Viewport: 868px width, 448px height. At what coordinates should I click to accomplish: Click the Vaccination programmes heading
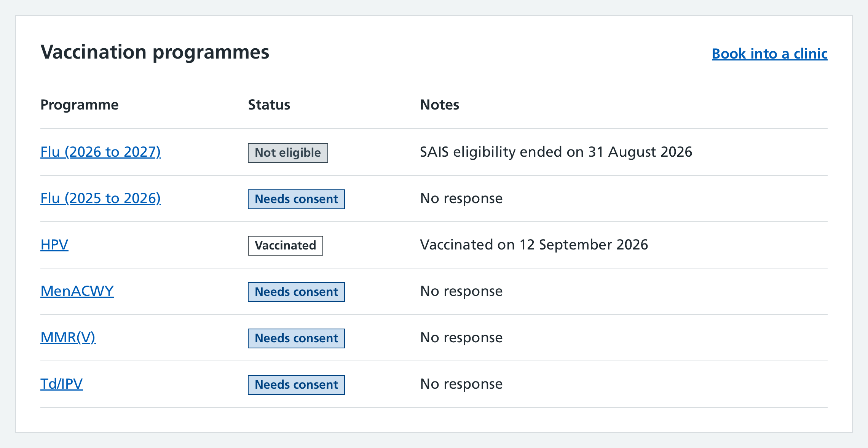click(155, 52)
